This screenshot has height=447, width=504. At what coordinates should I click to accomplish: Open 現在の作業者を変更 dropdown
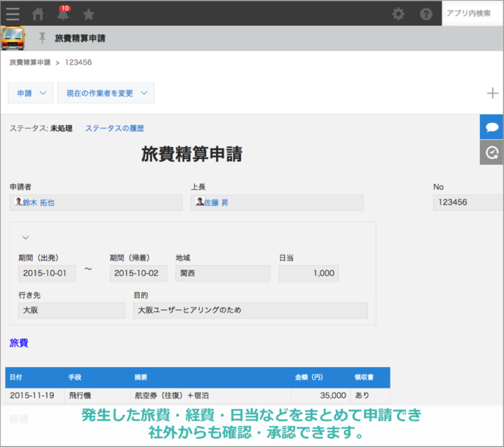(106, 93)
